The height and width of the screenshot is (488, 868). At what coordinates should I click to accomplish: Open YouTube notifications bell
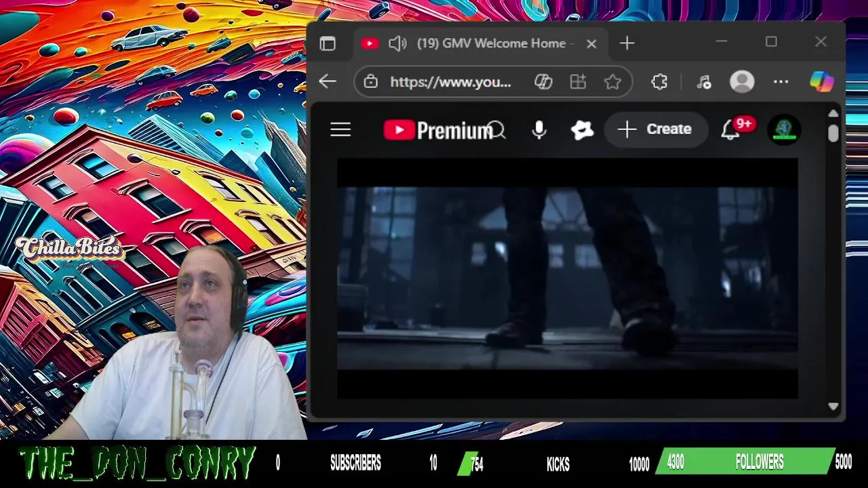[x=731, y=130]
